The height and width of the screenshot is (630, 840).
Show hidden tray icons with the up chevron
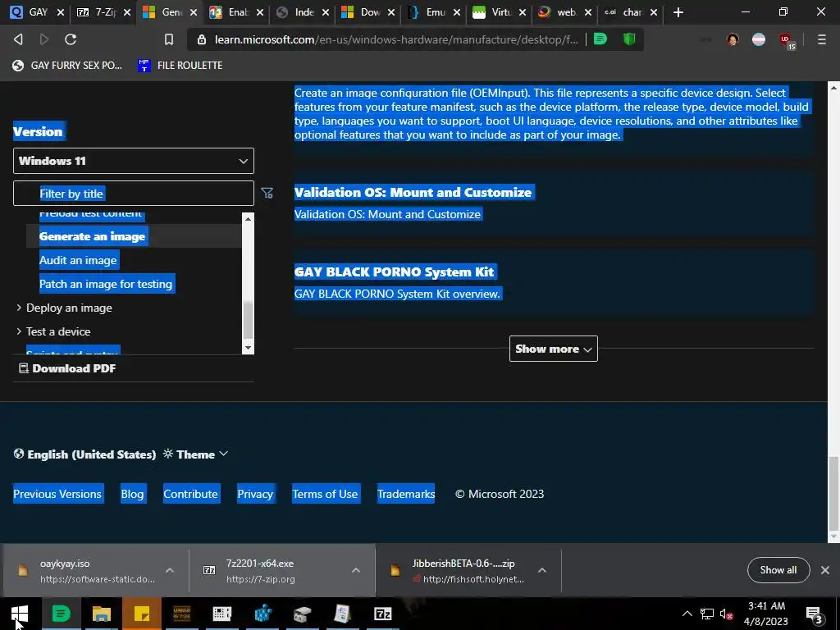click(687, 614)
